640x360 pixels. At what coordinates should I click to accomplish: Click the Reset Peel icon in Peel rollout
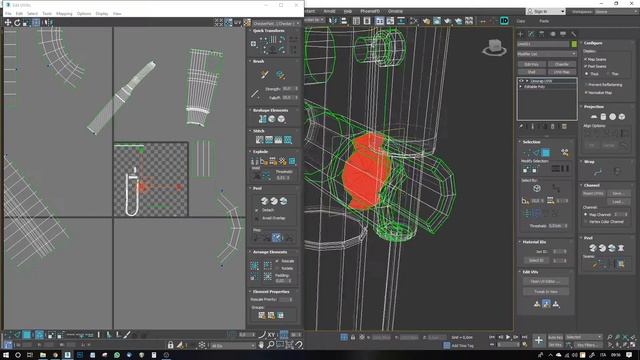click(x=283, y=201)
